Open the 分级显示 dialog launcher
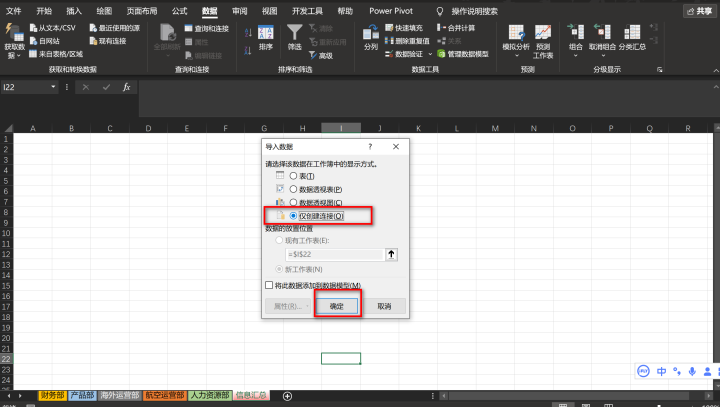 (x=660, y=70)
